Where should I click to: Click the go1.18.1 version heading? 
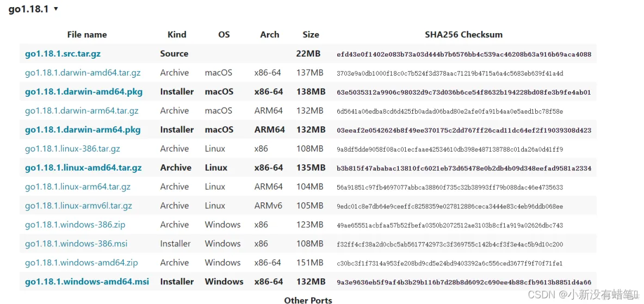(28, 9)
